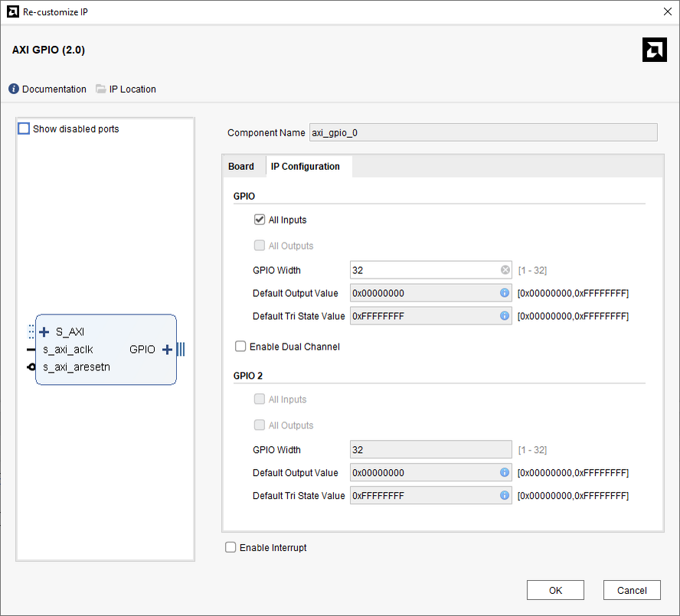Expand the S_AXI interface plus icon
The height and width of the screenshot is (616, 680).
tap(44, 332)
